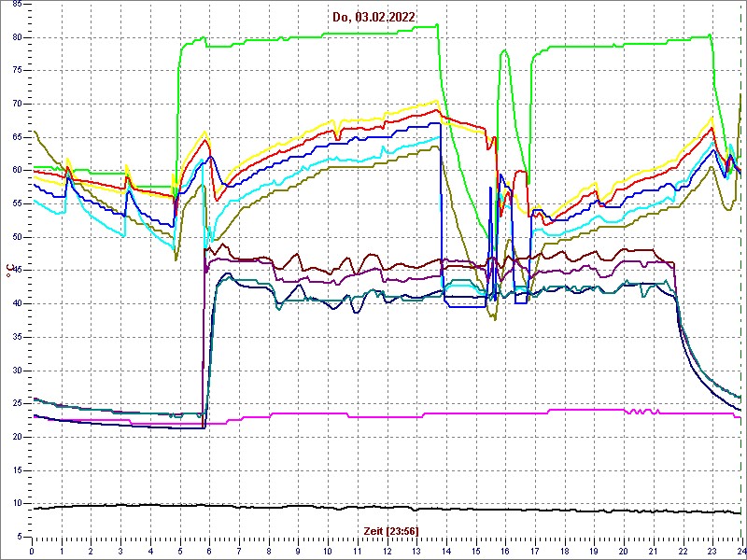Select the 75 value on temperature axis

16,71
